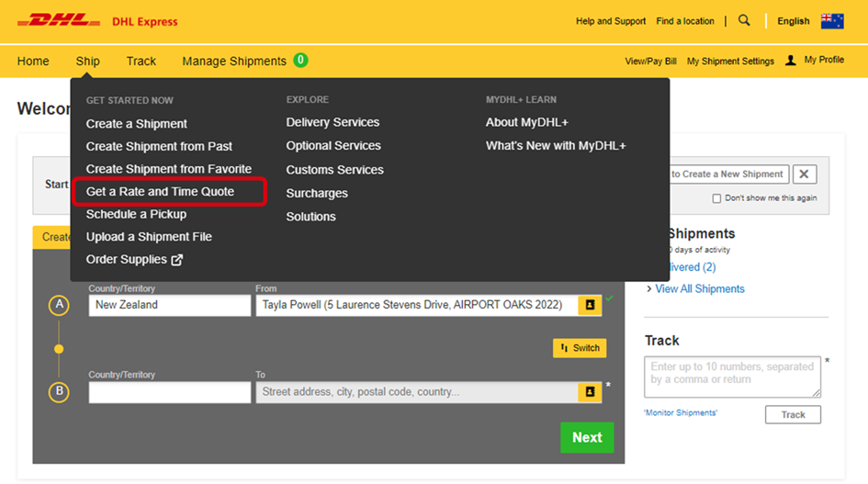Open Monitor Shipments link

(681, 413)
